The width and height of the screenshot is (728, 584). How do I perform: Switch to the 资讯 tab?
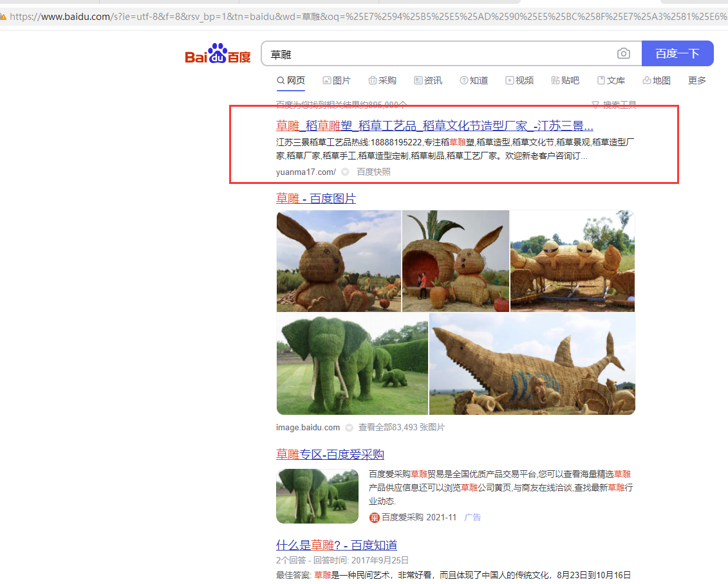click(428, 80)
